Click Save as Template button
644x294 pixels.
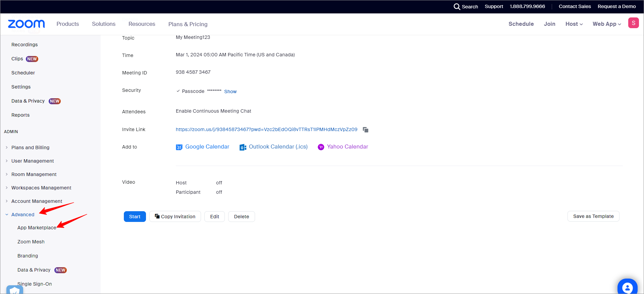pyautogui.click(x=593, y=216)
